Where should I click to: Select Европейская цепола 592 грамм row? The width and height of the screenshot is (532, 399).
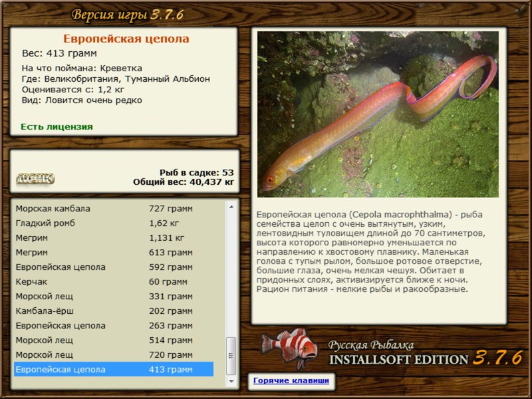[x=114, y=267]
